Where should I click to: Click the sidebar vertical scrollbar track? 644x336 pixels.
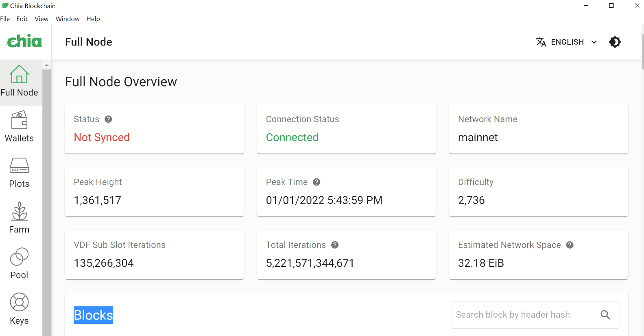point(47,202)
